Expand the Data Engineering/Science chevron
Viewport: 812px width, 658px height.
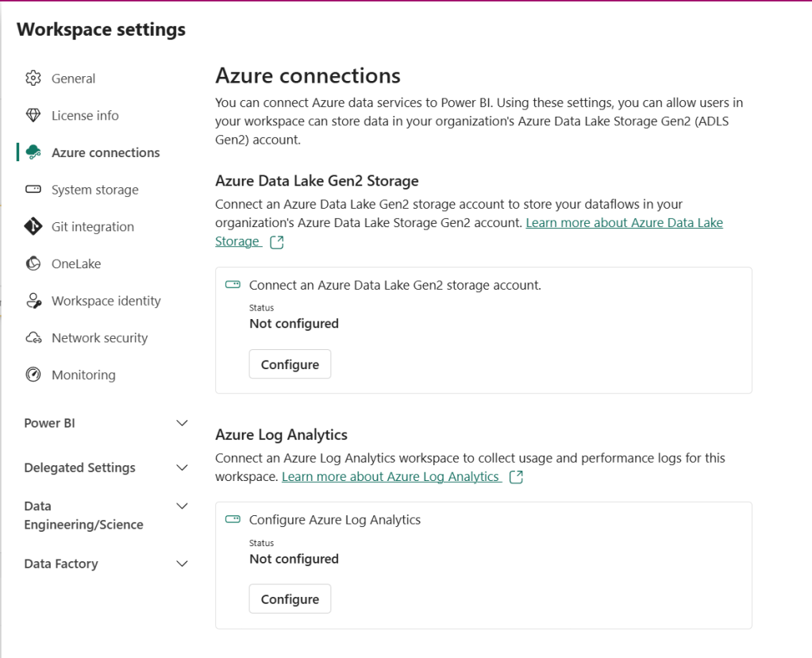(182, 506)
